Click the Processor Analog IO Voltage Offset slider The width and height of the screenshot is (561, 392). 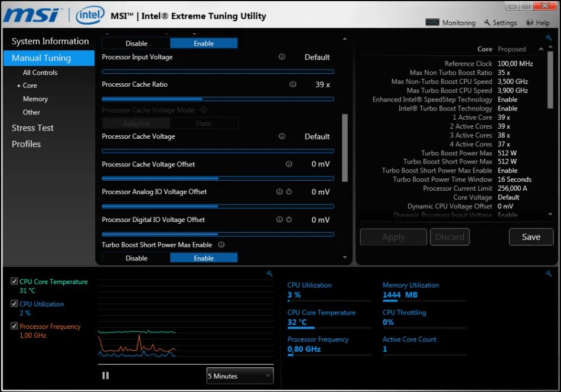point(218,206)
